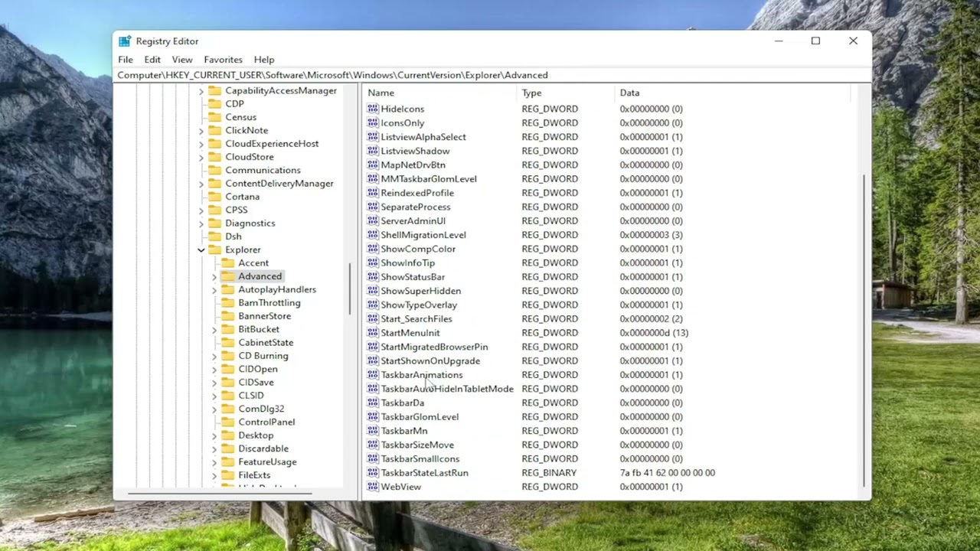Click the registry path address bar

(x=492, y=75)
